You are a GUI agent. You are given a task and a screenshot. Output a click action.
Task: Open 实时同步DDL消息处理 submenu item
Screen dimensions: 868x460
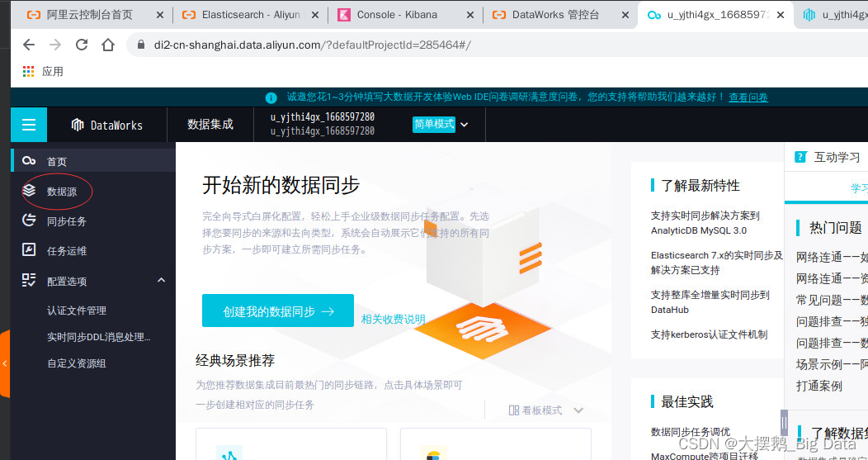[x=98, y=337]
